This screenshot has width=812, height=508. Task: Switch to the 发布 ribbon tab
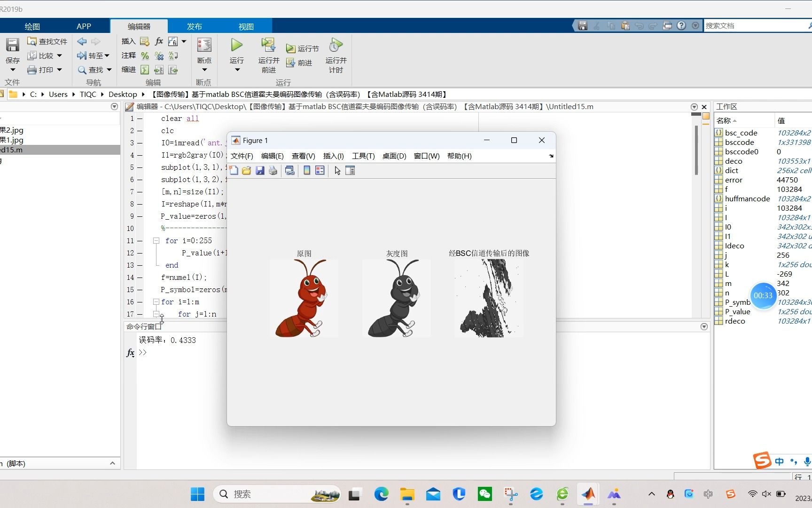[194, 26]
